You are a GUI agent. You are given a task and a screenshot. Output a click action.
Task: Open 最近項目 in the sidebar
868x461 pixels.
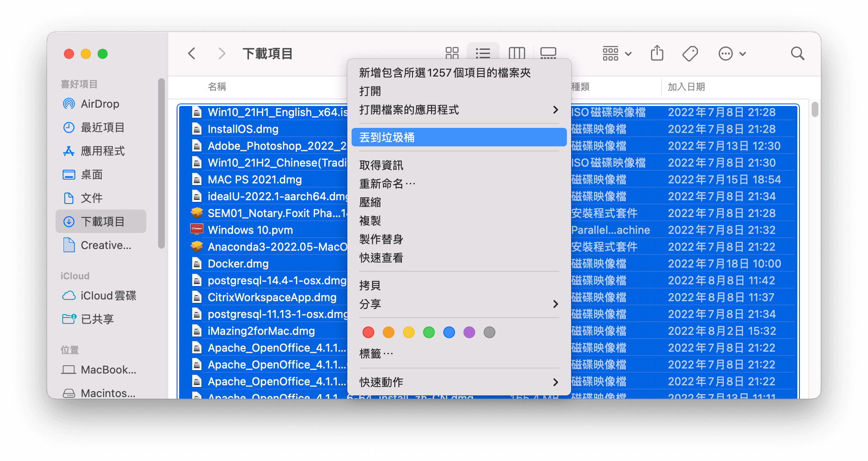tap(101, 127)
